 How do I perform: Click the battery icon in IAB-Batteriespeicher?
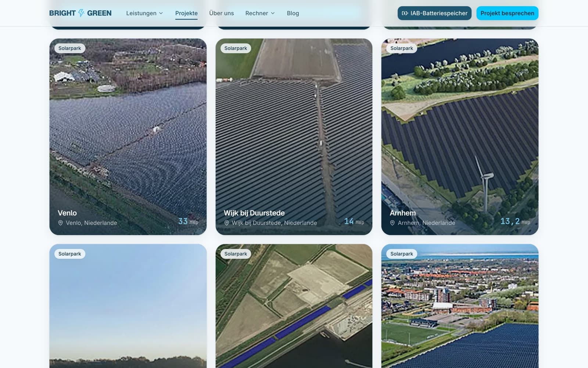pos(405,13)
